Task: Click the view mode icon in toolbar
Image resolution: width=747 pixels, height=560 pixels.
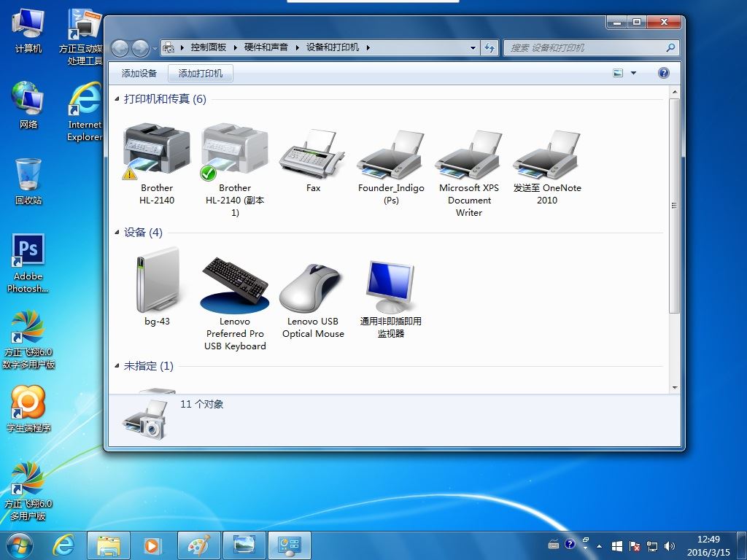Action: click(618, 73)
